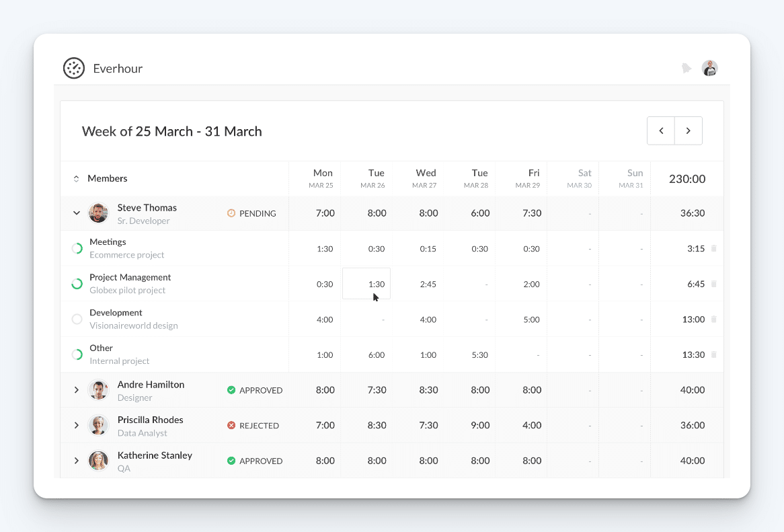Sort the Members column
This screenshot has width=784, height=532.
pos(77,178)
